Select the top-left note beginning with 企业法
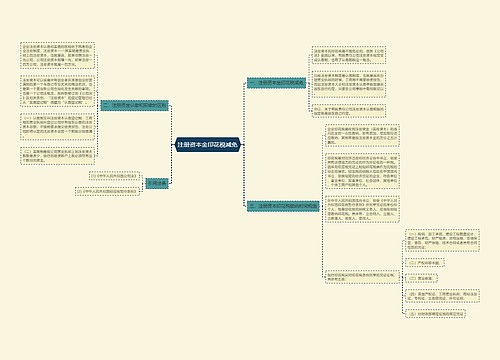 tap(57, 55)
